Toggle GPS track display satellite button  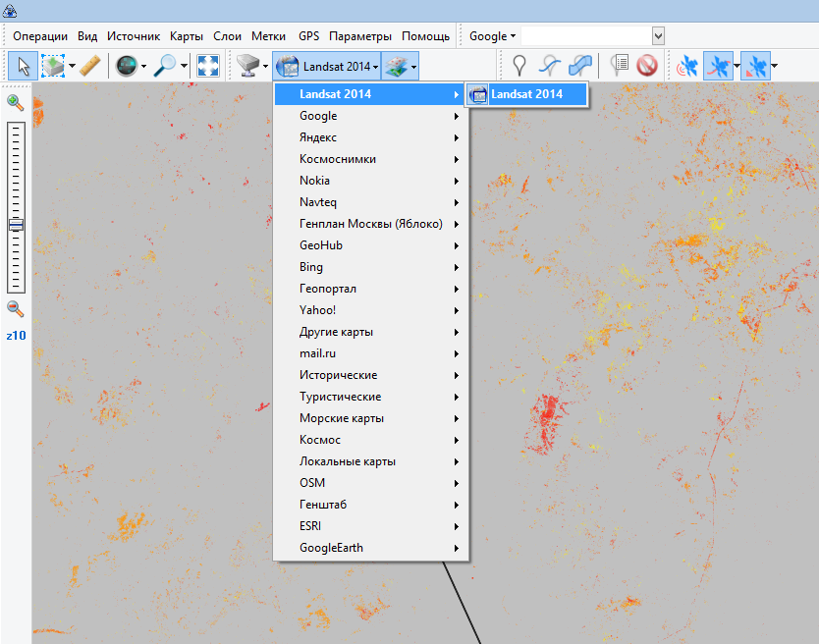click(719, 66)
